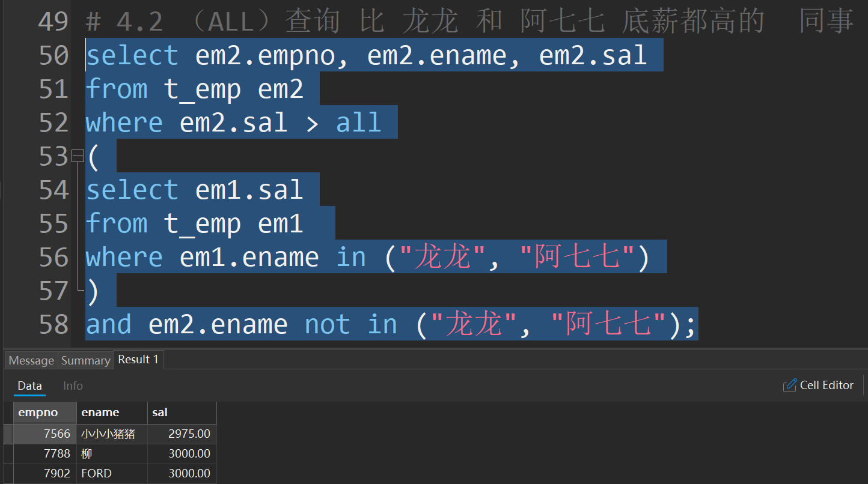Select cell with empno 7566

pos(45,434)
